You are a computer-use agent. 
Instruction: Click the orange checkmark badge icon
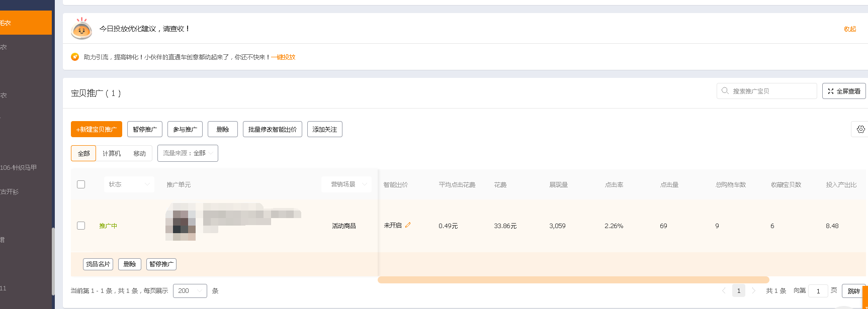click(x=75, y=57)
